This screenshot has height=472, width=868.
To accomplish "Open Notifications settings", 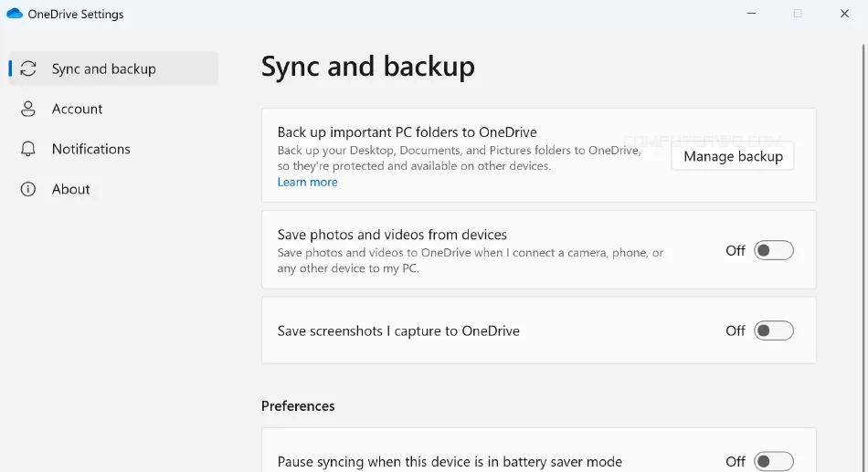I will (113, 149).
